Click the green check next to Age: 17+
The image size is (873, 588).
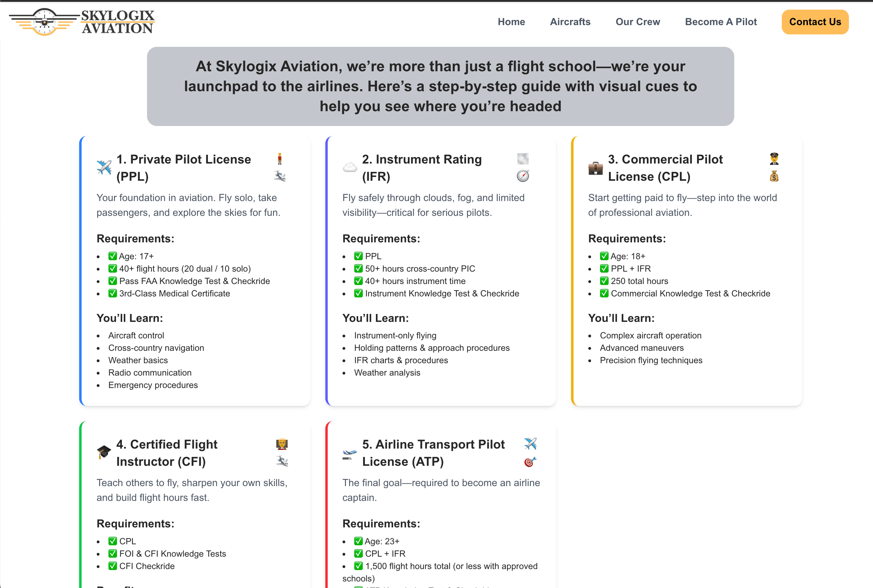[x=113, y=256]
